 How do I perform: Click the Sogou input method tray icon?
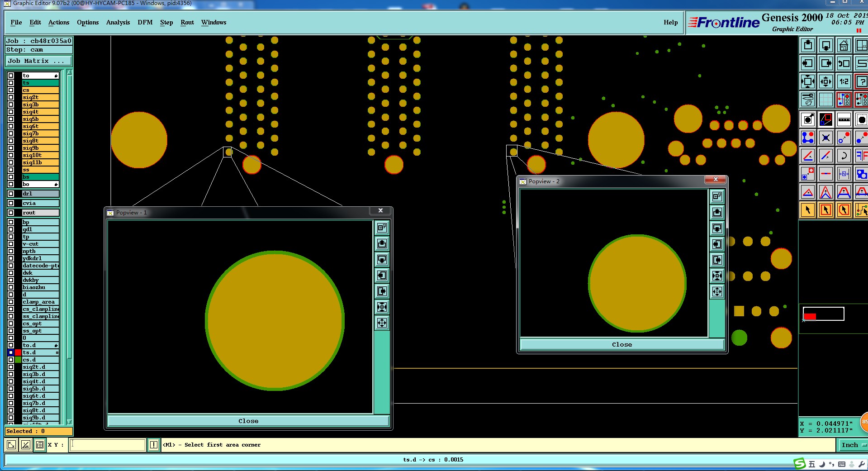click(800, 463)
